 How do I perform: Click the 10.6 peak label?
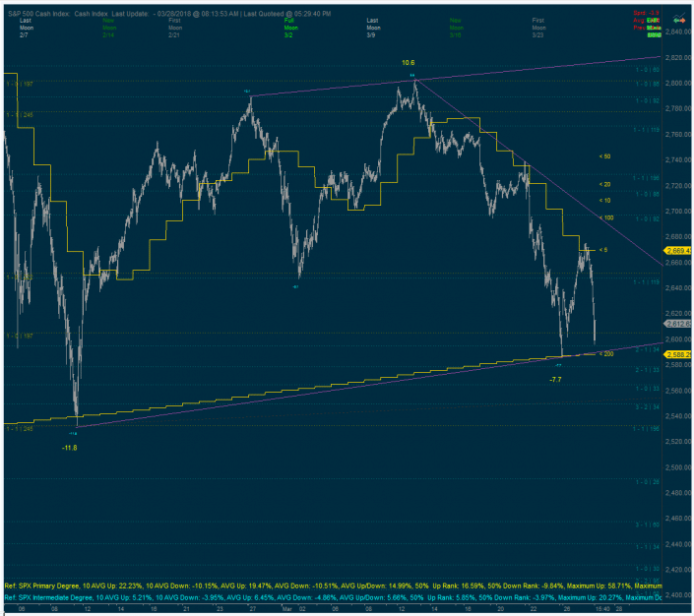pos(409,63)
